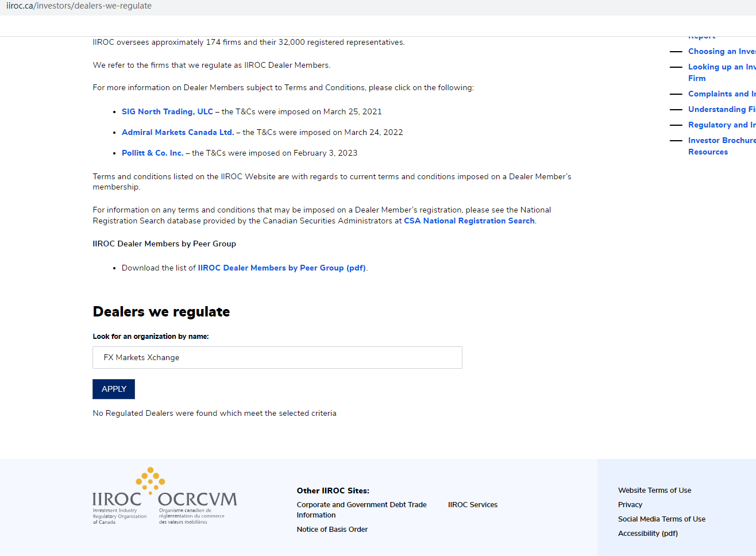Select the 'Other IIROC Sites:' footer heading
The image size is (756, 556).
click(333, 491)
